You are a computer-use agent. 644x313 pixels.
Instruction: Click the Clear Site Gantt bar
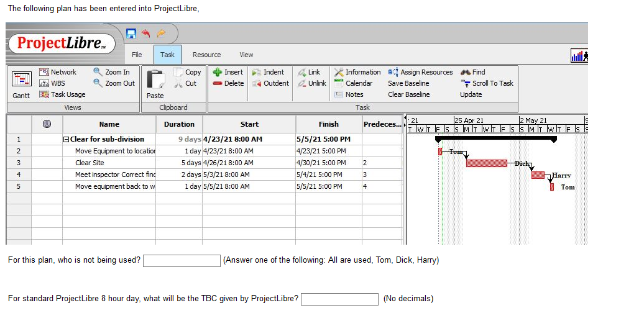[x=487, y=163]
